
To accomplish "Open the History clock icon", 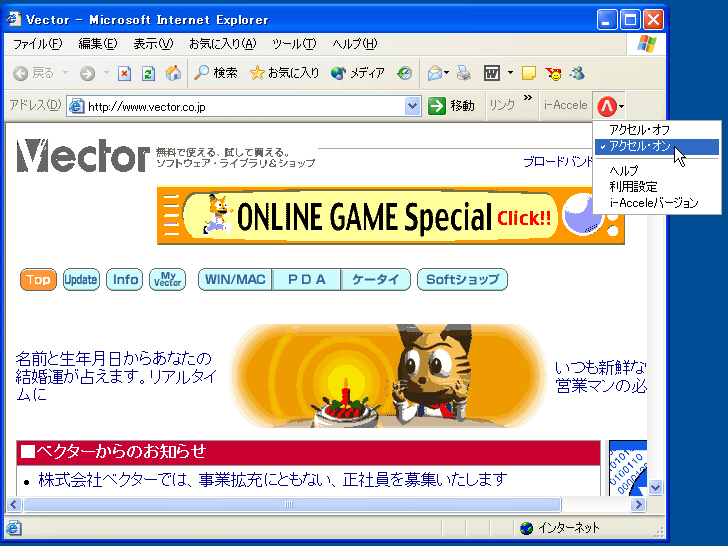I will pyautogui.click(x=404, y=73).
